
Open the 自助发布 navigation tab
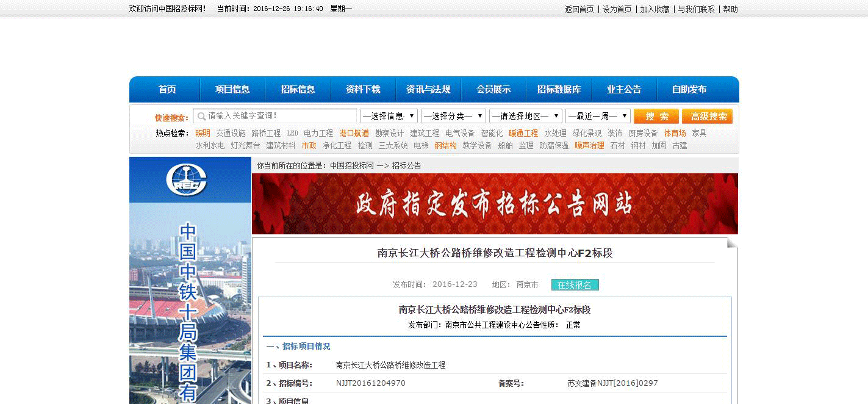point(689,89)
